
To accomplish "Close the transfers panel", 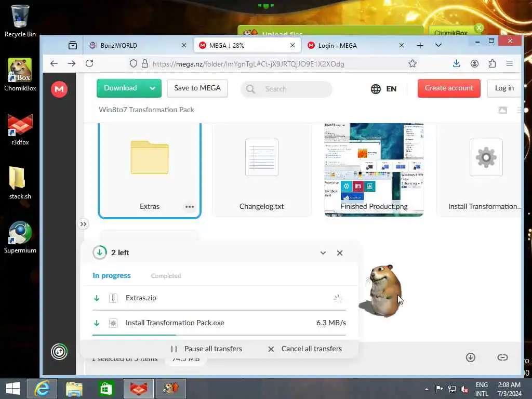I will pos(340,253).
